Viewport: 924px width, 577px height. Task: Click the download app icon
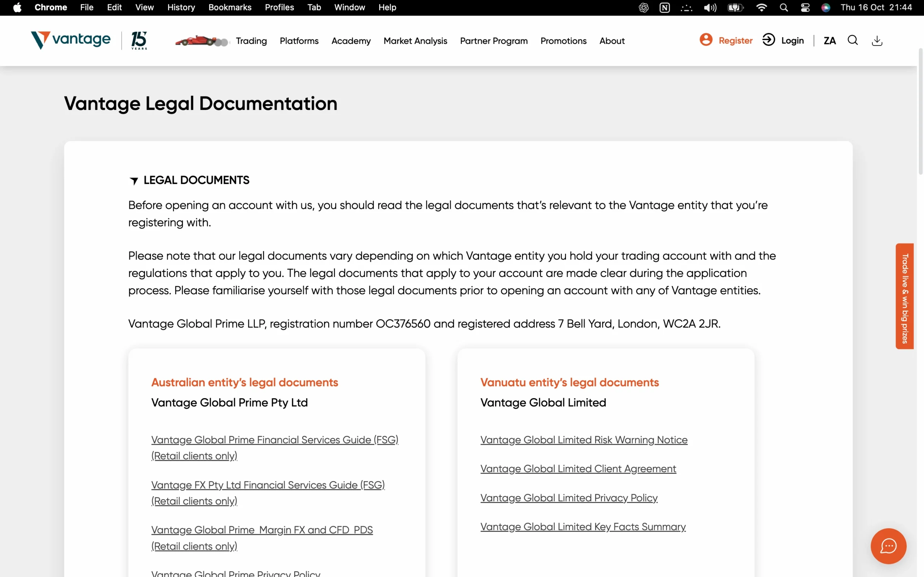point(877,40)
